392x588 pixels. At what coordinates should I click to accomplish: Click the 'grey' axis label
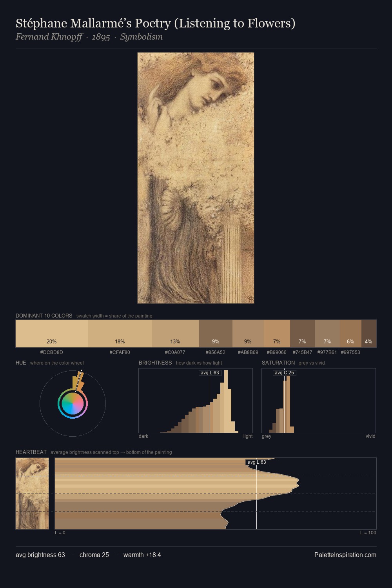[267, 436]
